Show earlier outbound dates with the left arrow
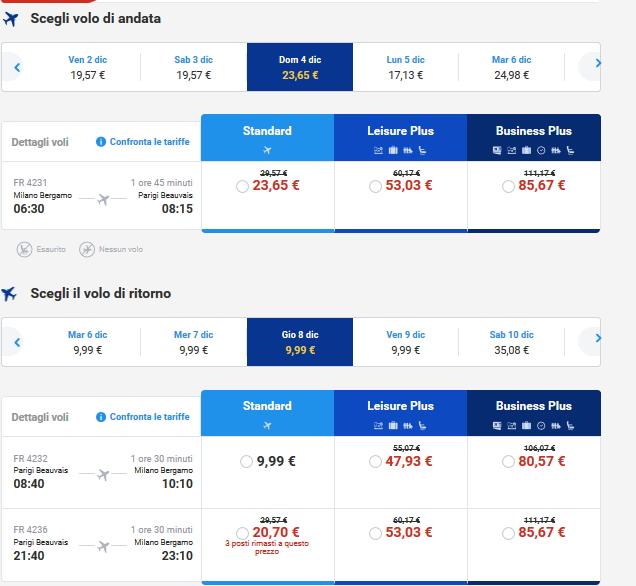Viewport: 636px width, 586px height. [17, 67]
